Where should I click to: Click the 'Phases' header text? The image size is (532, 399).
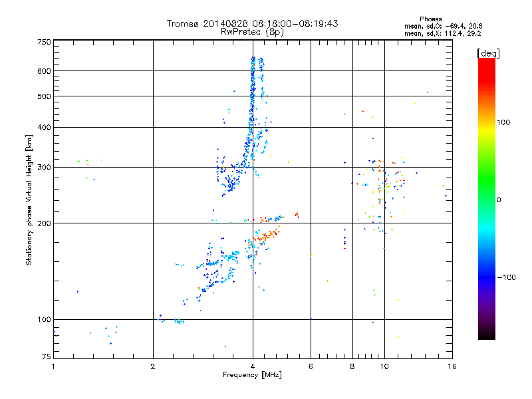pyautogui.click(x=430, y=19)
